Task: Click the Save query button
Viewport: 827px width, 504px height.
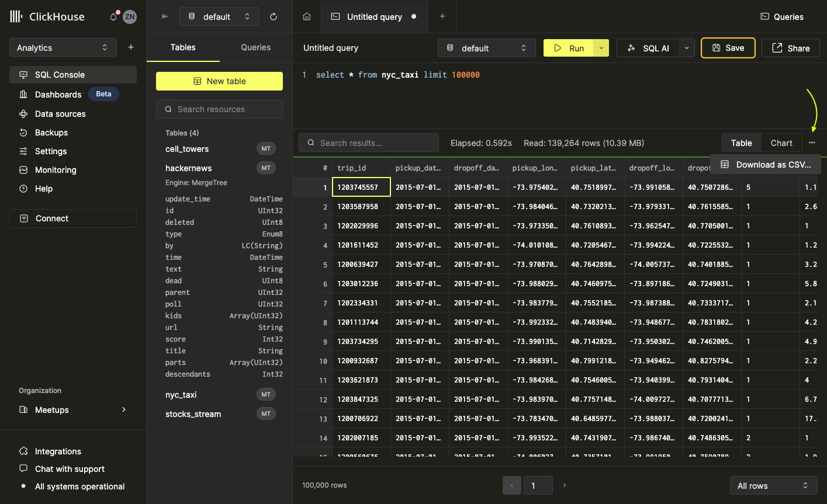Action: point(728,48)
